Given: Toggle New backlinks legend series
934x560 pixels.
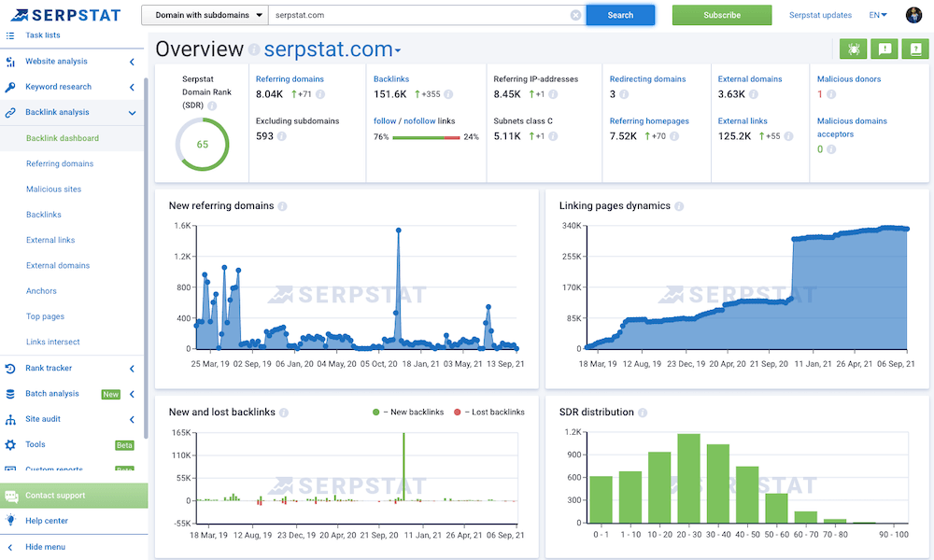Looking at the screenshot, I should (408, 412).
